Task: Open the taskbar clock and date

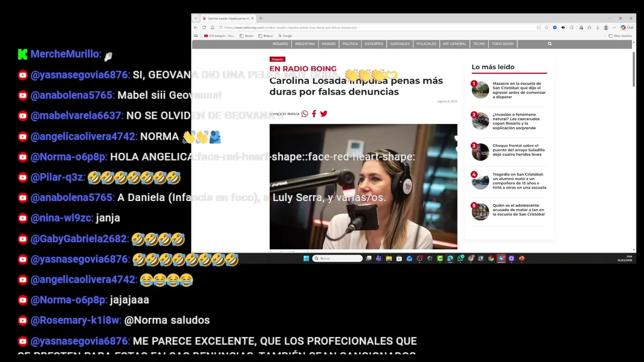Action: pos(625,258)
